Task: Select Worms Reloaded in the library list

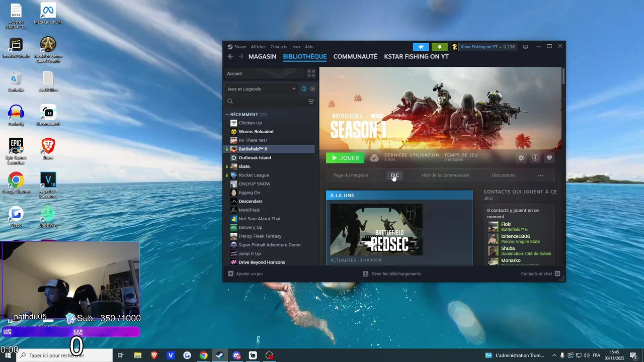Action: 269,132
